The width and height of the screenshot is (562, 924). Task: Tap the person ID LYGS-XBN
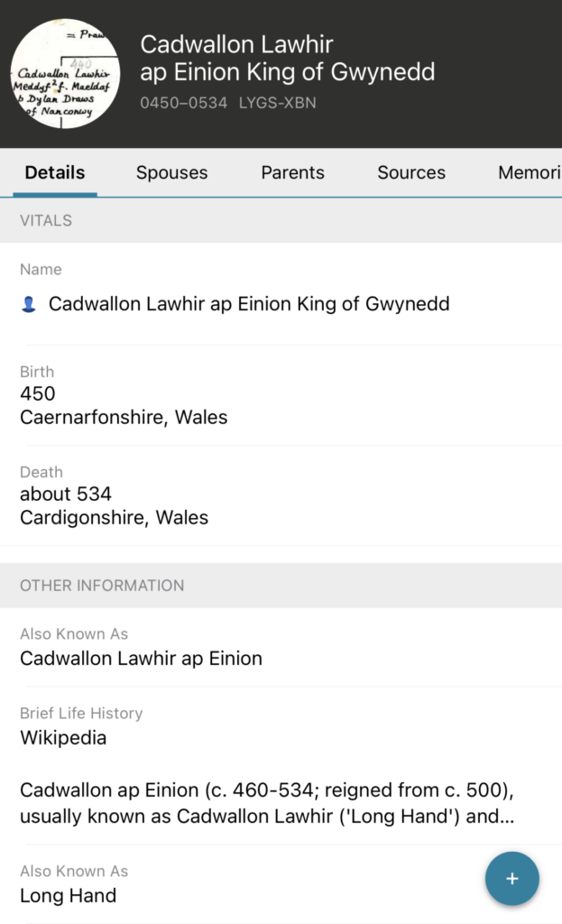[x=278, y=103]
